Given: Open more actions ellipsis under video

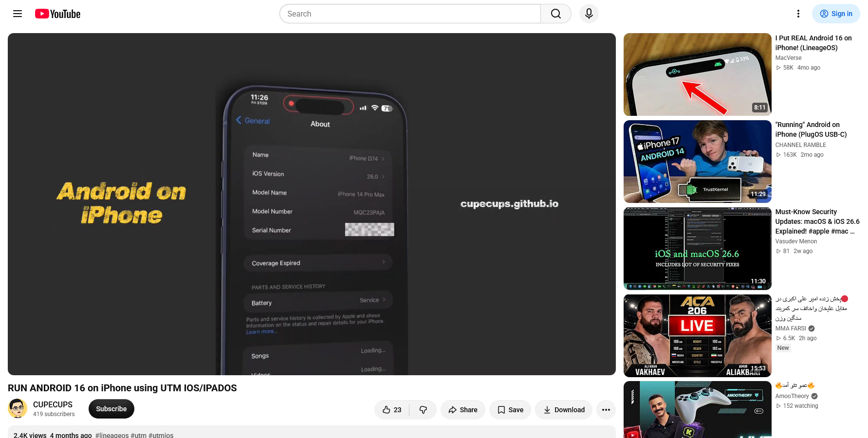Looking at the screenshot, I should 606,410.
